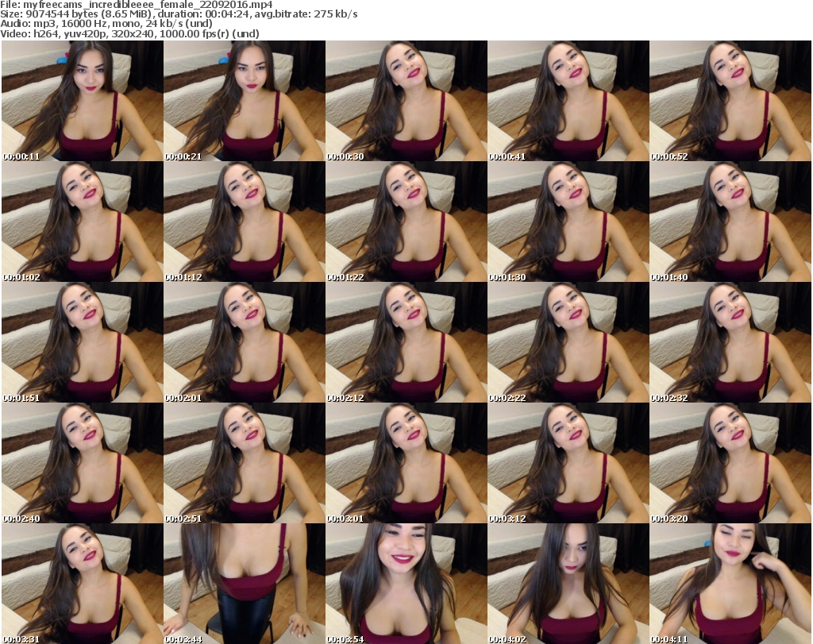
Task: Pick the frame timestamped 00:02:22
Action: click(x=568, y=342)
